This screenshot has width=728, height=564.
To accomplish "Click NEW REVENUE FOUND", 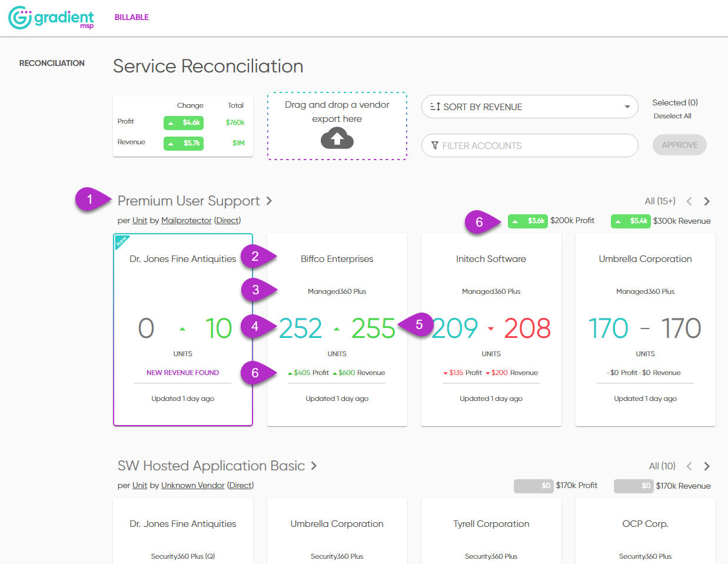I will (x=183, y=373).
